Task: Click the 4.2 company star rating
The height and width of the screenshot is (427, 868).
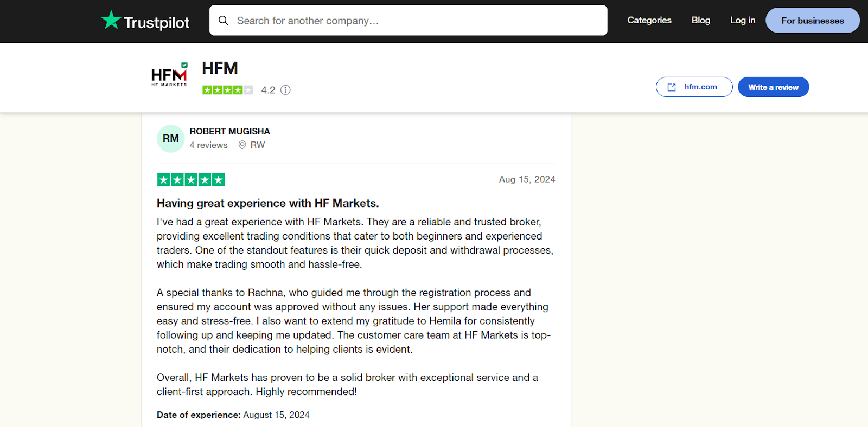Action: coord(228,90)
